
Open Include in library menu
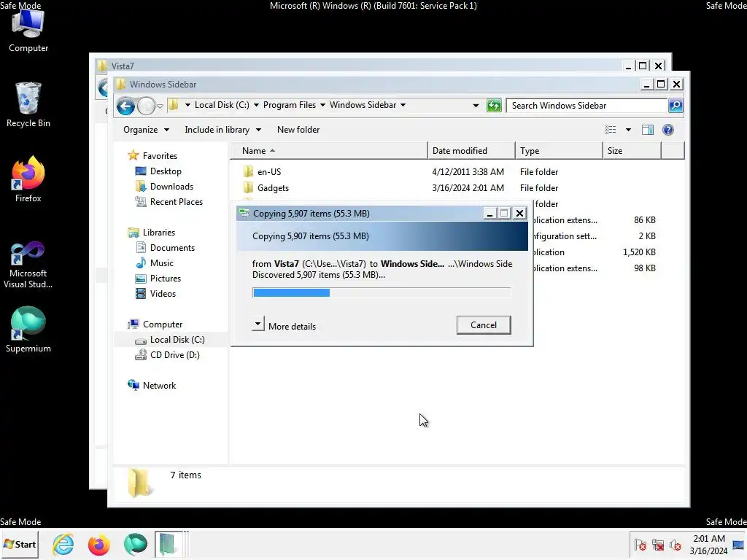pos(222,130)
